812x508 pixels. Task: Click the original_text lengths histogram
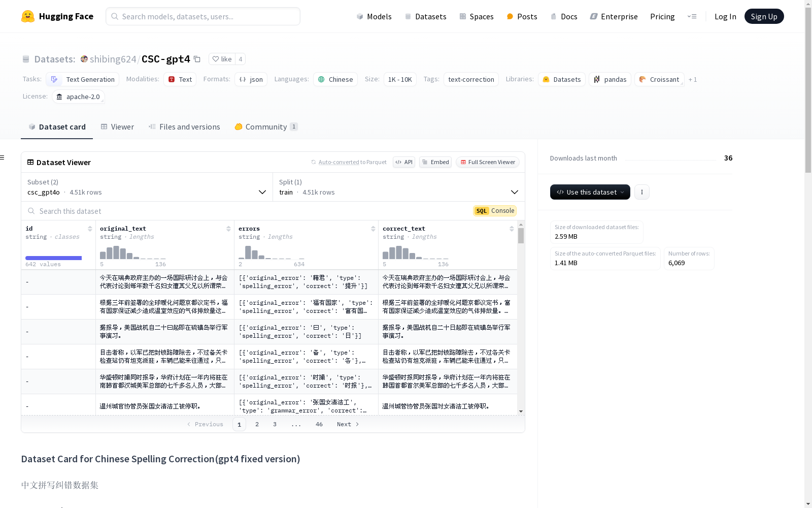[133, 252]
